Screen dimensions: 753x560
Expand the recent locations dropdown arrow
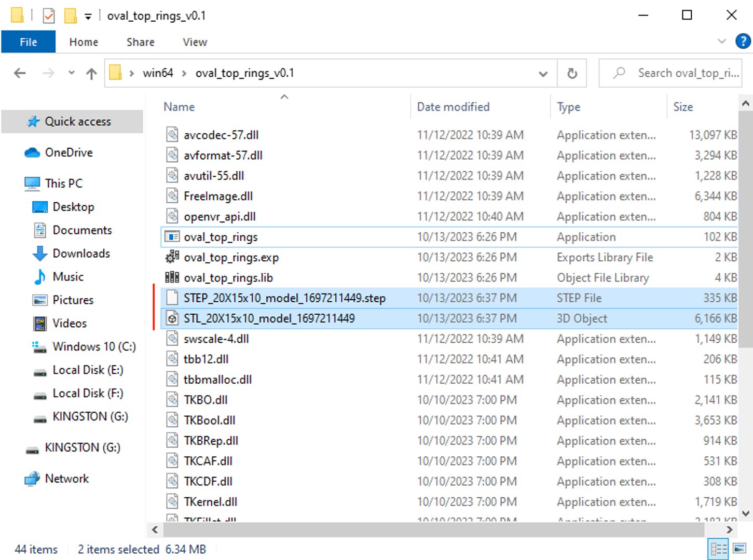point(72,73)
